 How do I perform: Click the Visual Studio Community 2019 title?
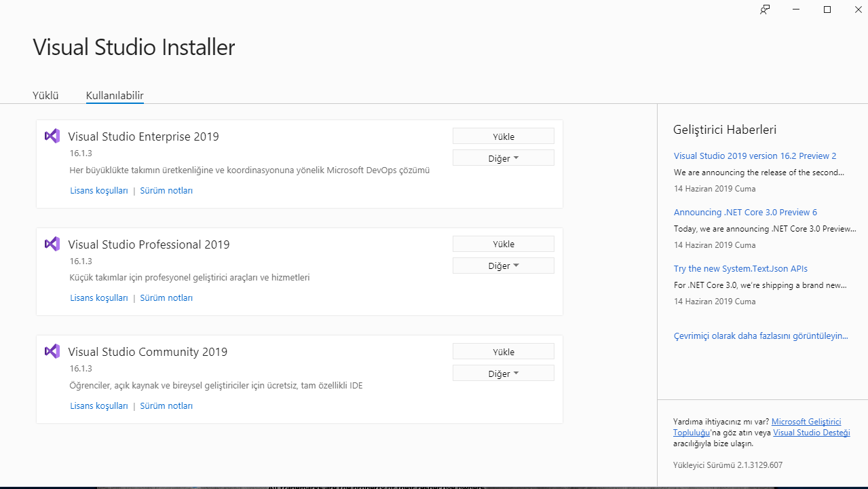[x=147, y=352]
